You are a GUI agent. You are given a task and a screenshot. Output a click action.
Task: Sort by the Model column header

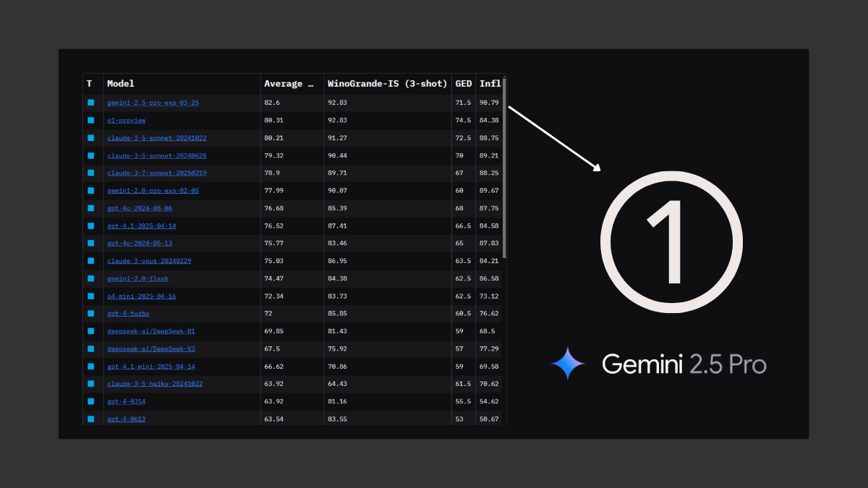pos(121,84)
